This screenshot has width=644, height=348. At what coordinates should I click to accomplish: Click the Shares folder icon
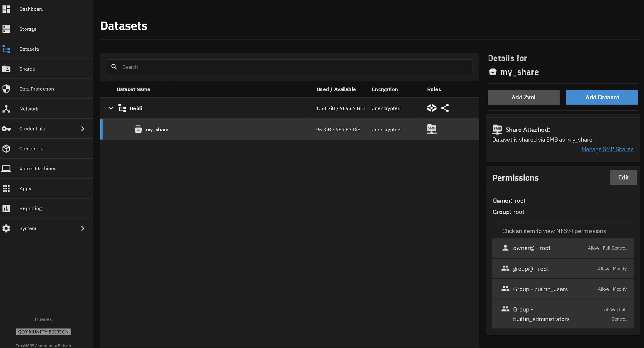click(x=6, y=69)
